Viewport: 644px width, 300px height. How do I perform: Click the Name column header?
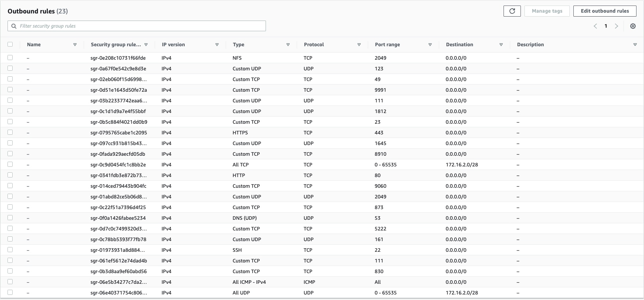coord(34,45)
